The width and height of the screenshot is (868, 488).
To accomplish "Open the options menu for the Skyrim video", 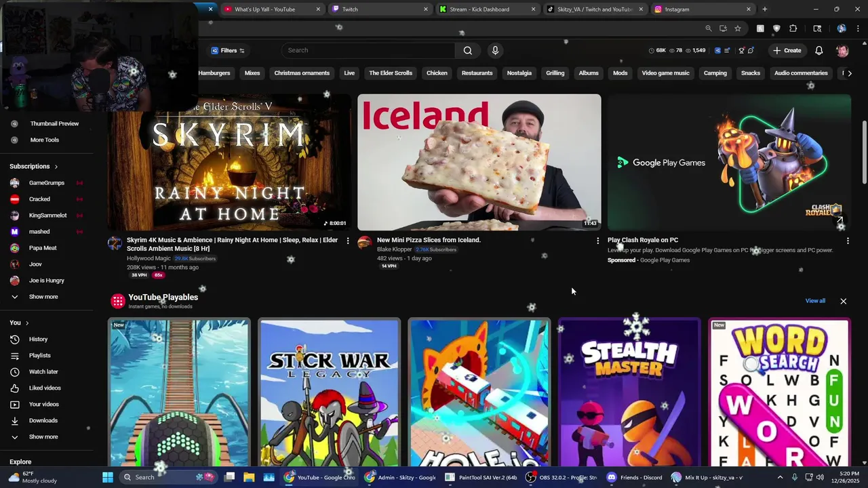I will click(x=348, y=241).
